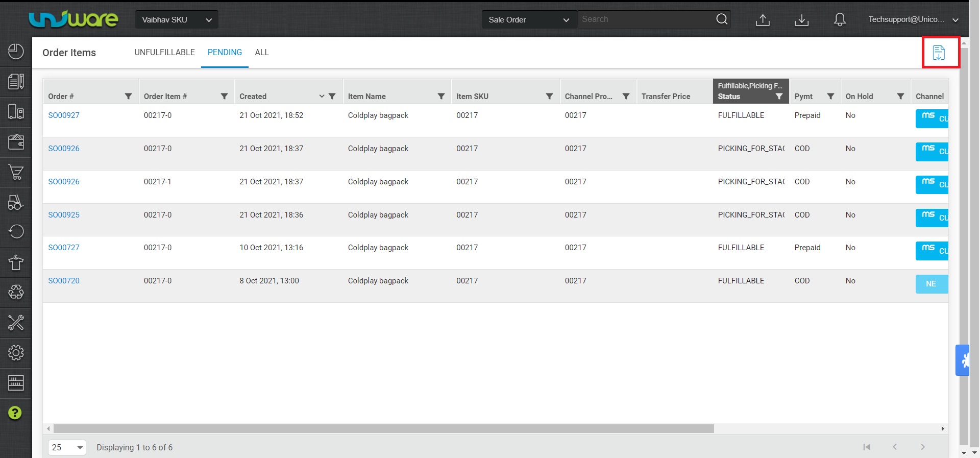Go to the first page of results
980x458 pixels.
point(867,447)
